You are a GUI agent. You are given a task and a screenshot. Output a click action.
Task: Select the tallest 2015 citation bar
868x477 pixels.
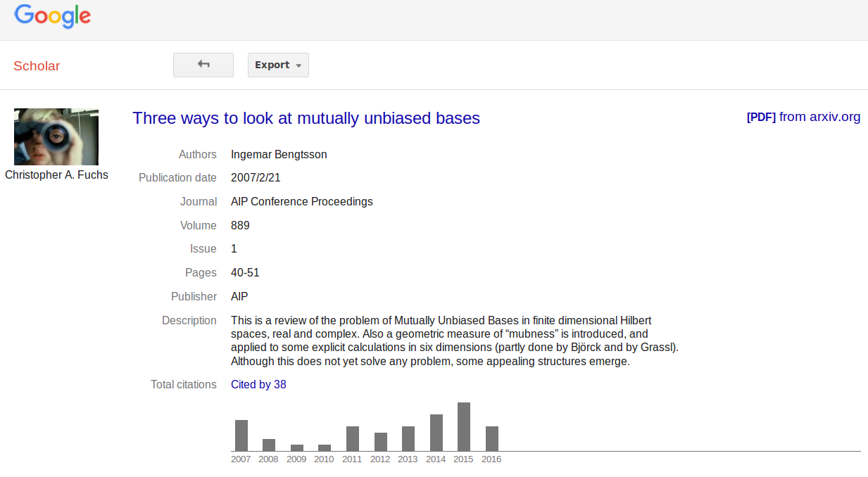(x=464, y=426)
